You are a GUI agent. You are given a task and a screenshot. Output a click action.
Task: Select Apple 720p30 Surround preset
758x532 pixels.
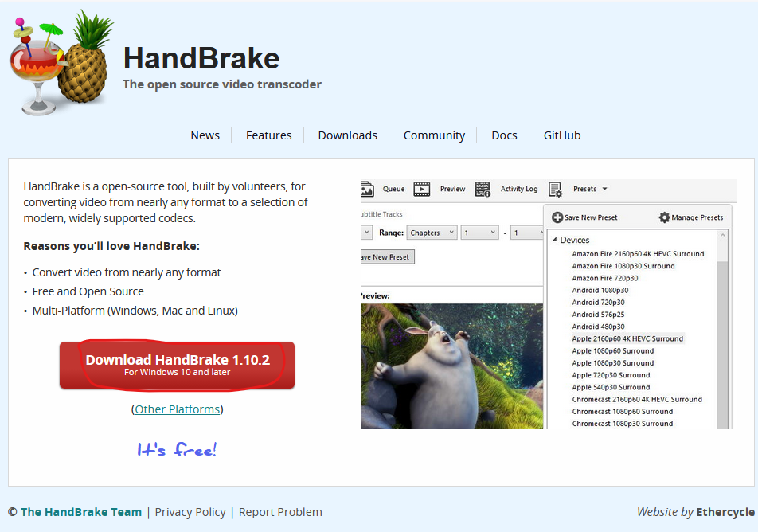[611, 375]
